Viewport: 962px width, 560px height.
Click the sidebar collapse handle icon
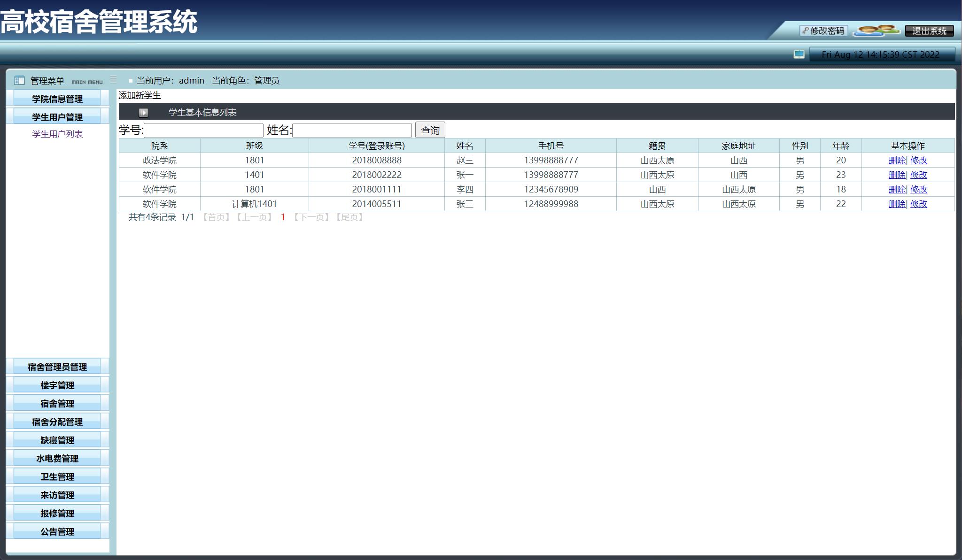[x=113, y=79]
